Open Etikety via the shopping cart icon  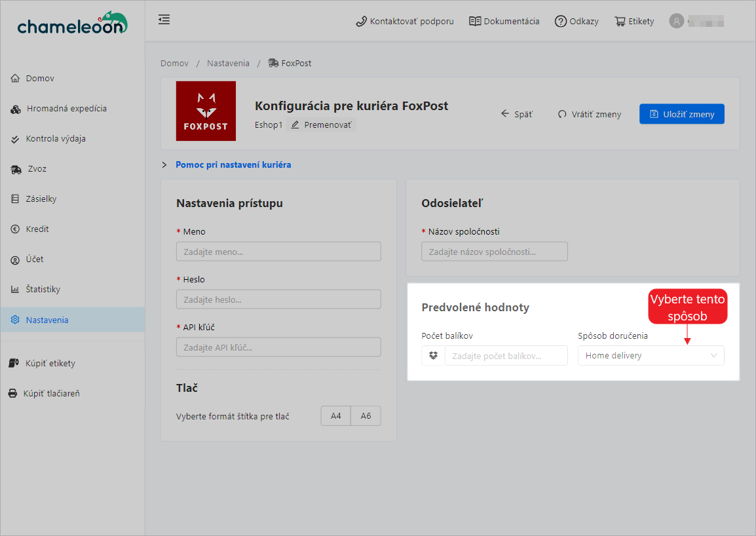[x=620, y=21]
